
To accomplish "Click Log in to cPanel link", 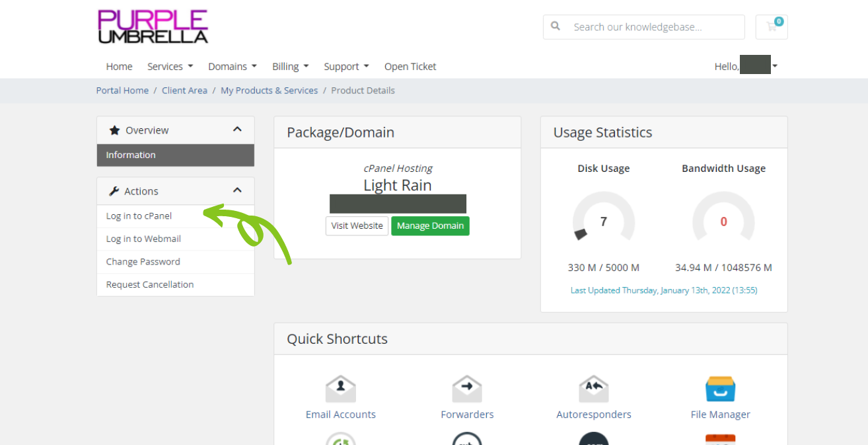I will click(x=139, y=216).
